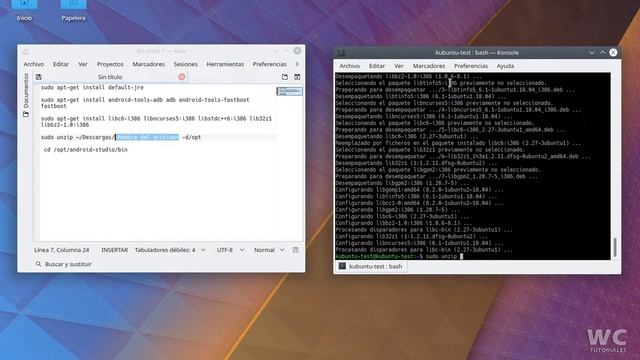Click save icon beside Sin título tab
Viewport: 640px width, 360px height.
(38, 77)
